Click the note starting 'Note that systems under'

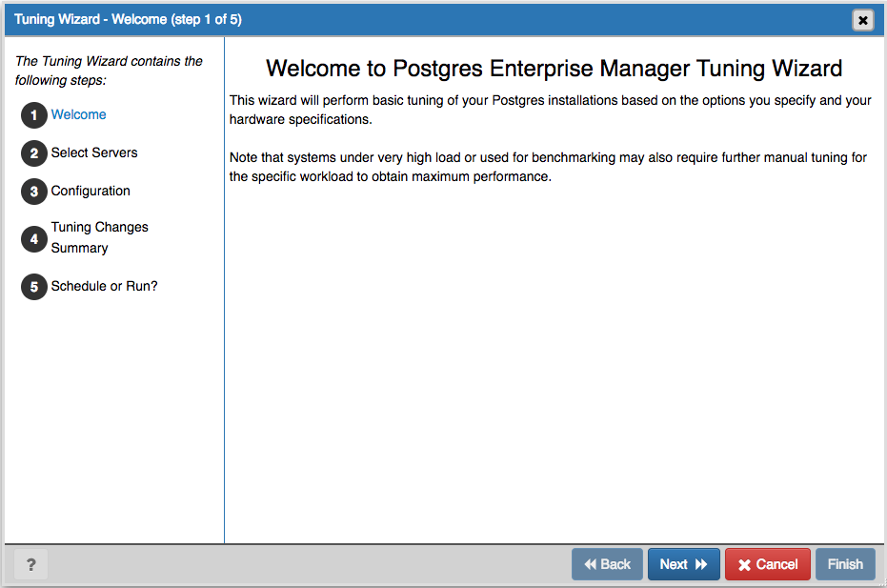point(548,167)
